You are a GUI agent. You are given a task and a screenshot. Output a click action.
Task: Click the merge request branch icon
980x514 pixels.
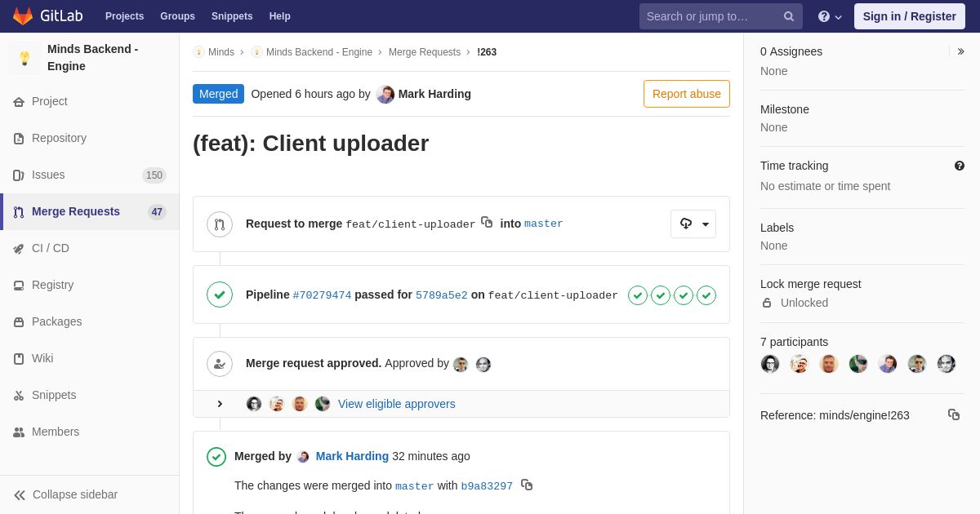click(x=220, y=224)
